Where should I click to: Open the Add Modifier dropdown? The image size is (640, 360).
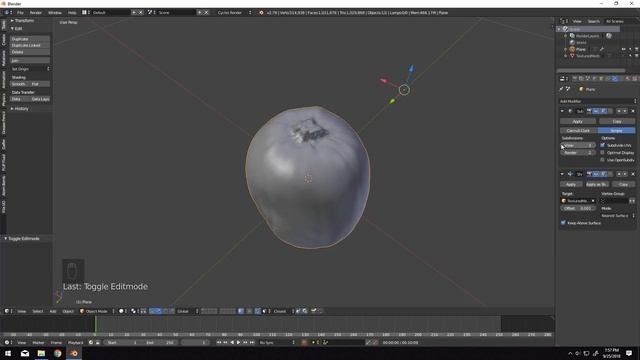pyautogui.click(x=598, y=101)
